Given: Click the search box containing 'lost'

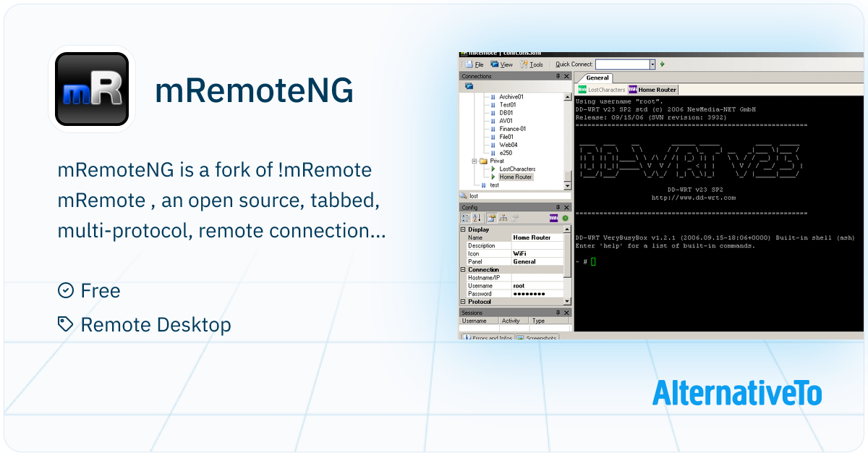Looking at the screenshot, I should (x=519, y=196).
